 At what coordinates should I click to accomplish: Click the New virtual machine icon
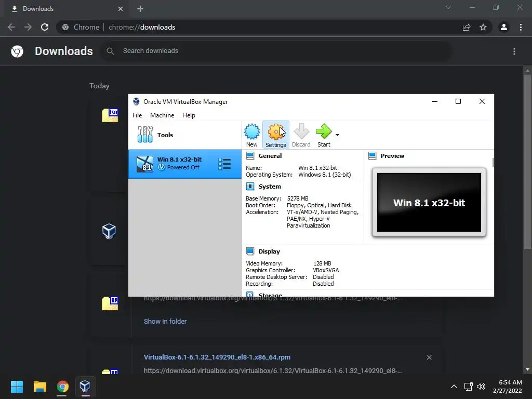click(252, 135)
